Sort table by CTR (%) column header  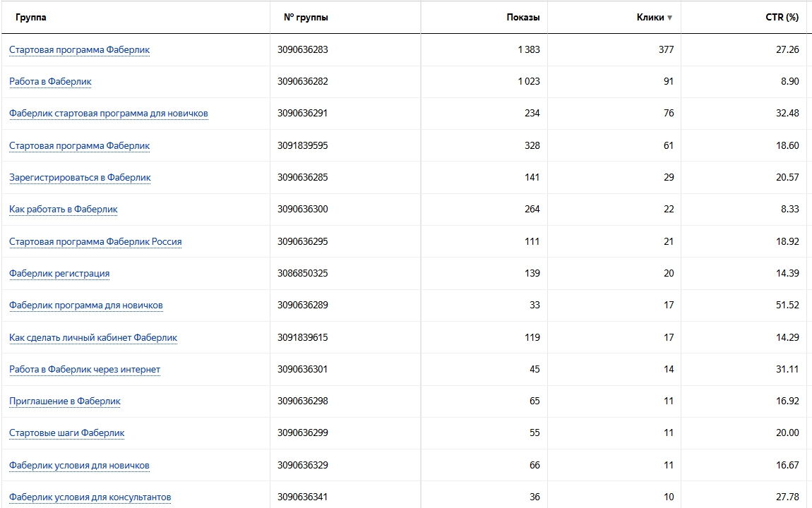tap(782, 18)
